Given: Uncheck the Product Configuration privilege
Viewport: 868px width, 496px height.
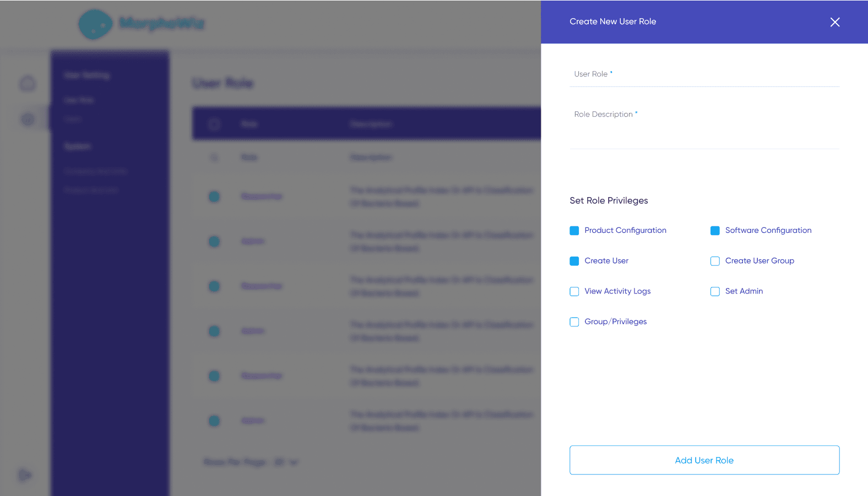Looking at the screenshot, I should tap(574, 231).
